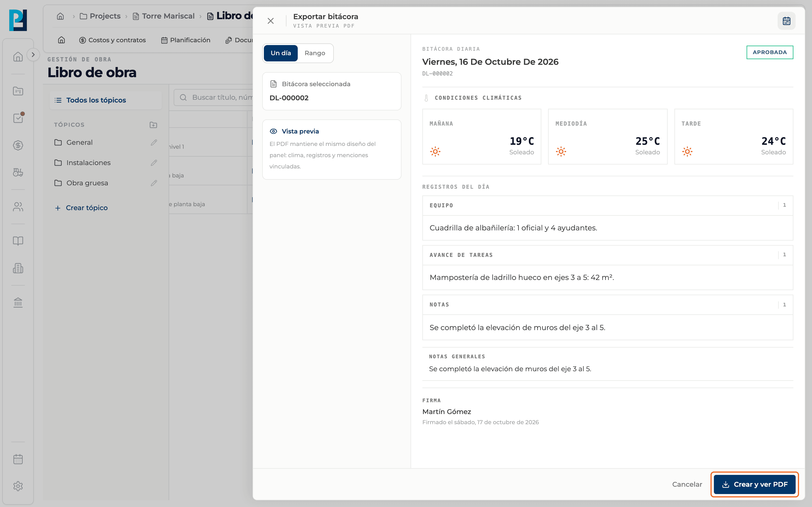Click the add folder icon beside Tópicos
Screen dimensions: 812x507
coord(153,125)
